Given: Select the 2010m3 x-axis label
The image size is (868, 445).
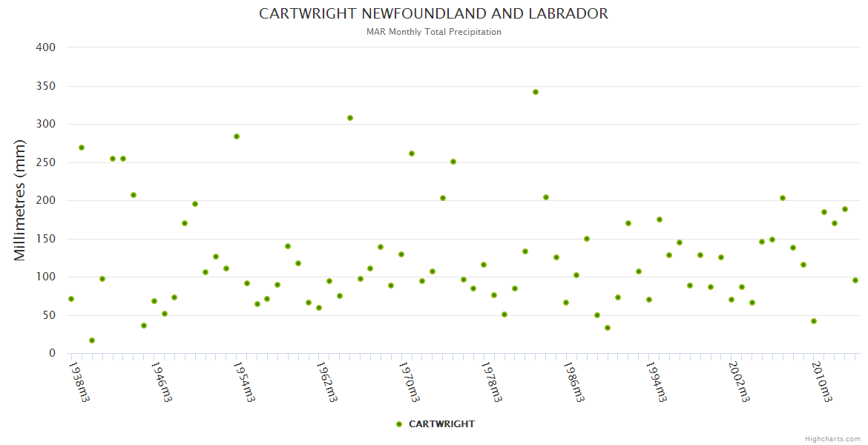Looking at the screenshot, I should pos(822,381).
